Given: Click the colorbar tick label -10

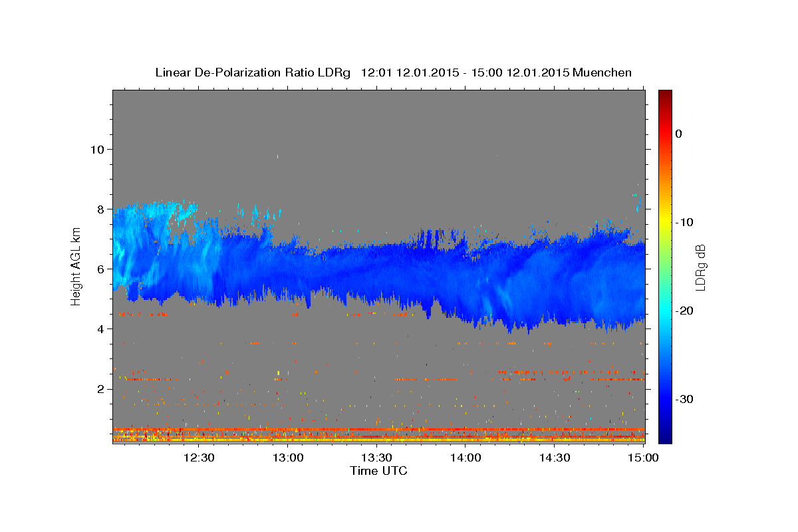Looking at the screenshot, I should (x=685, y=222).
